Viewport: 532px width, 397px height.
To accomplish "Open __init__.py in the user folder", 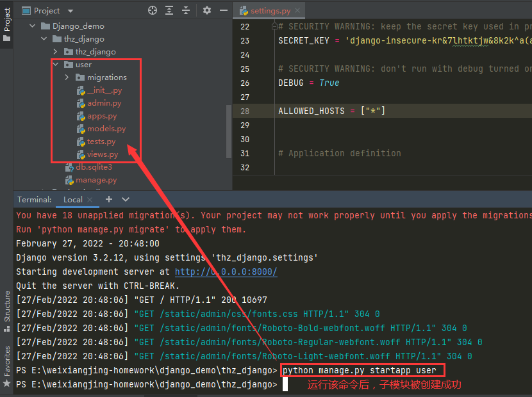I will (104, 90).
